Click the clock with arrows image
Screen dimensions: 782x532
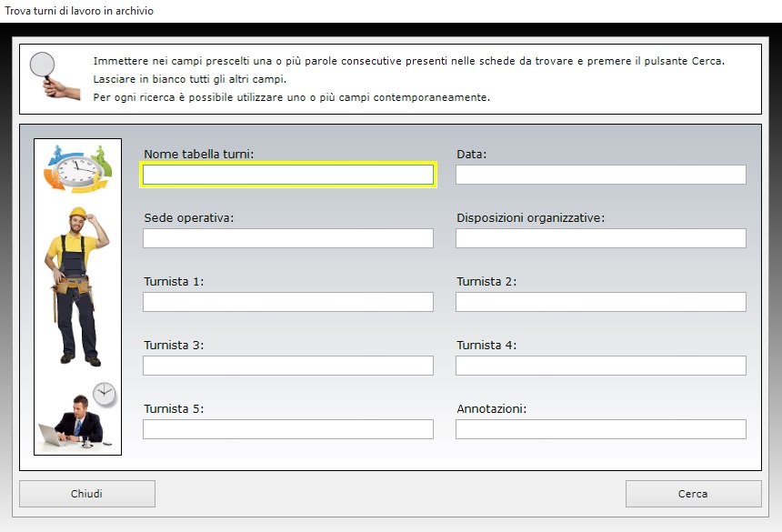(x=78, y=168)
